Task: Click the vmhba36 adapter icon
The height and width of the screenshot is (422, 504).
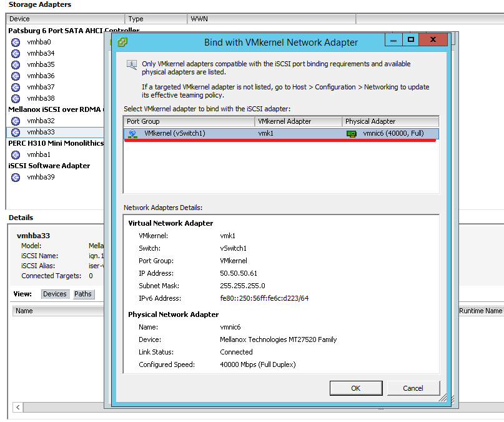Action: (16, 76)
